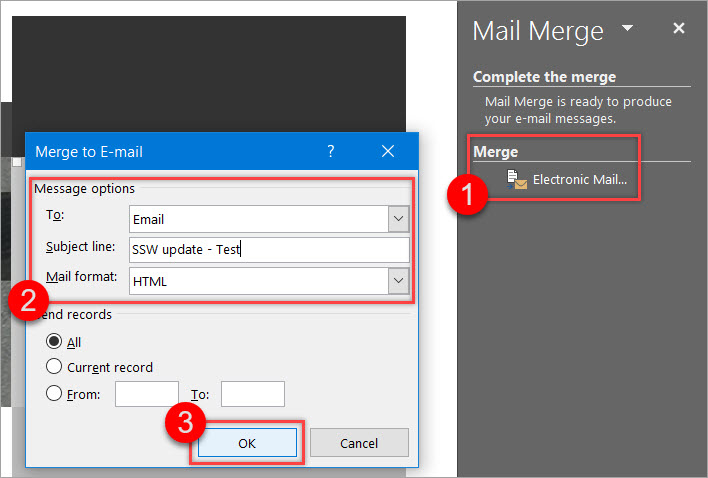Select the From range radio button
The height and width of the screenshot is (478, 708).
pos(54,394)
